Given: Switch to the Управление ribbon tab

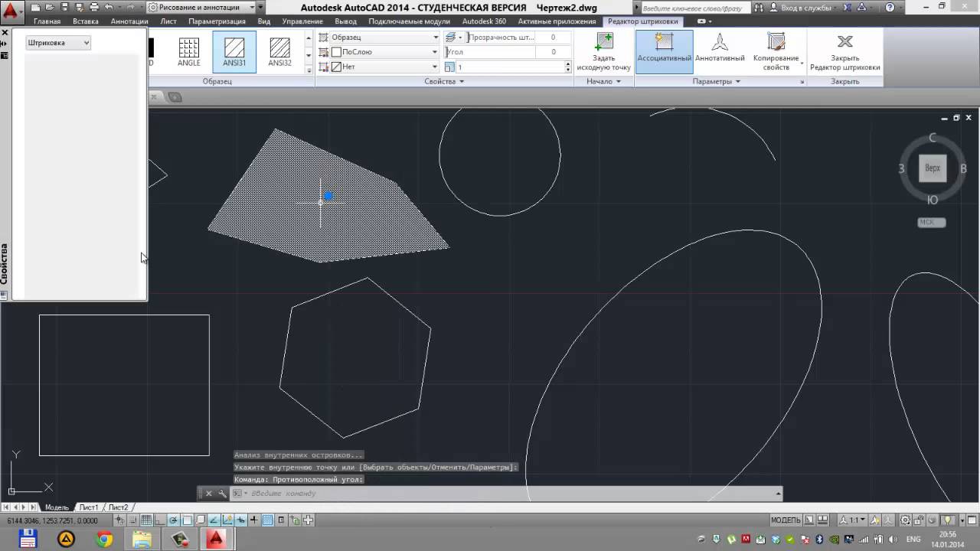Looking at the screenshot, I should [x=302, y=21].
